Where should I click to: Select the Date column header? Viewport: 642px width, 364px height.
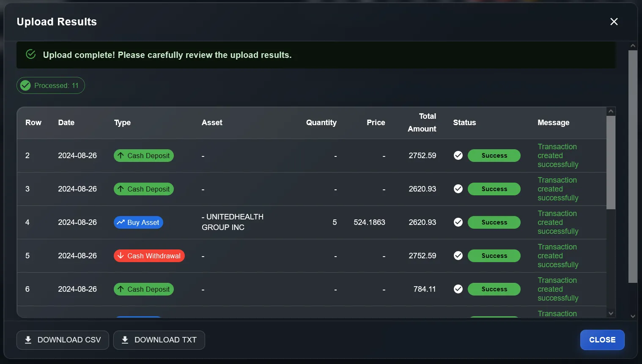(x=66, y=123)
